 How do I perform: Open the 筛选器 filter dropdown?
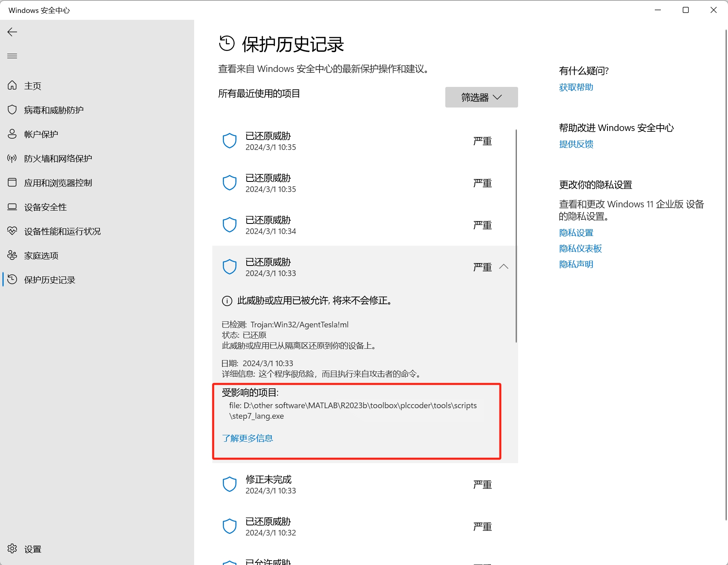click(481, 97)
